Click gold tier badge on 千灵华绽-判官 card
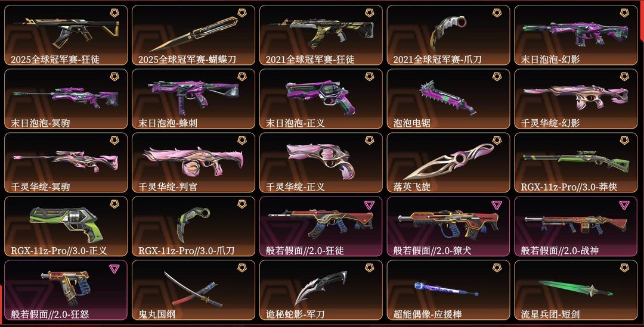Image resolution: width=644 pixels, height=327 pixels. point(242,141)
